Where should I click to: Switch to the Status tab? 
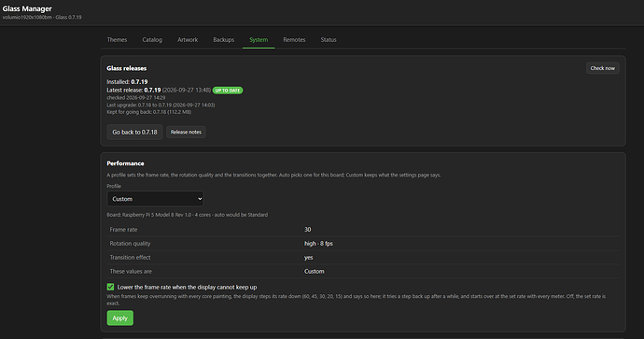329,40
